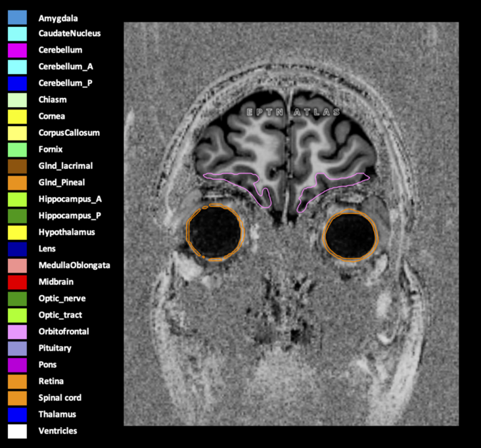481x448 pixels.
Task: Pick the Hypothalamus yellow swatch
Action: [17, 233]
